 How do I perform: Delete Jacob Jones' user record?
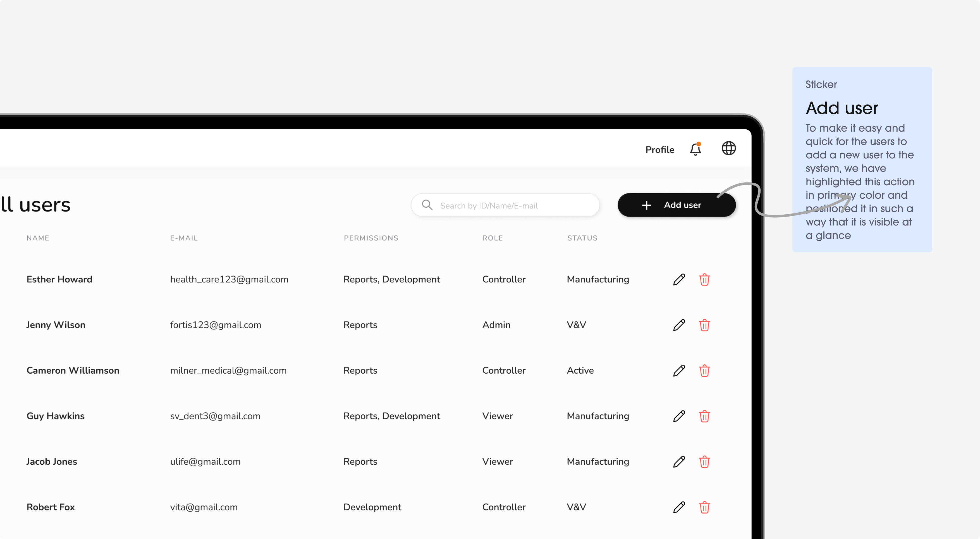[x=704, y=462]
